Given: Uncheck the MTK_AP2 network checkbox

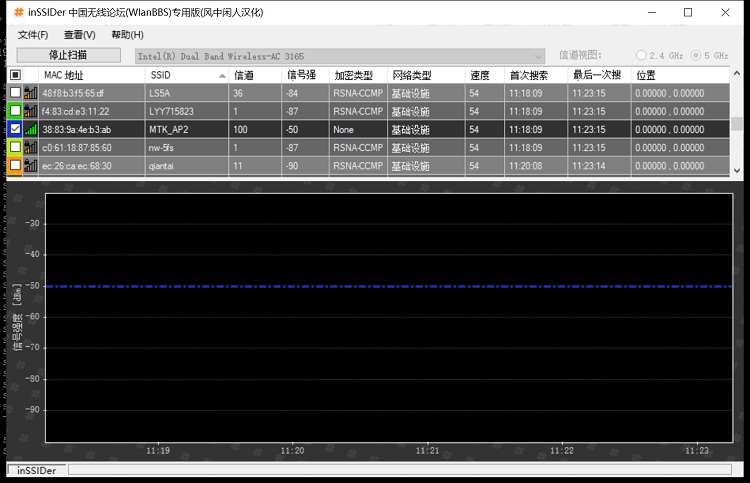Looking at the screenshot, I should tap(15, 129).
